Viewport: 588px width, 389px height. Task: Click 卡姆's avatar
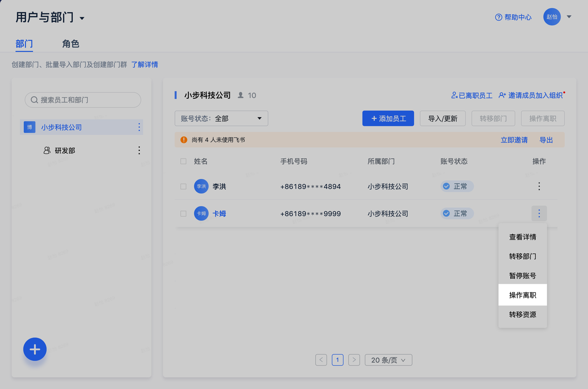[x=201, y=213]
